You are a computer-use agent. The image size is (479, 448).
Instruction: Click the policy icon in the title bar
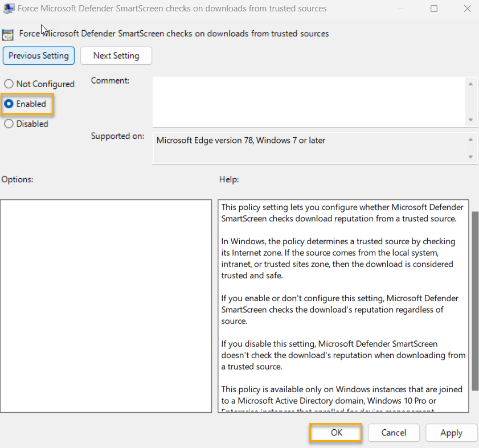click(9, 8)
